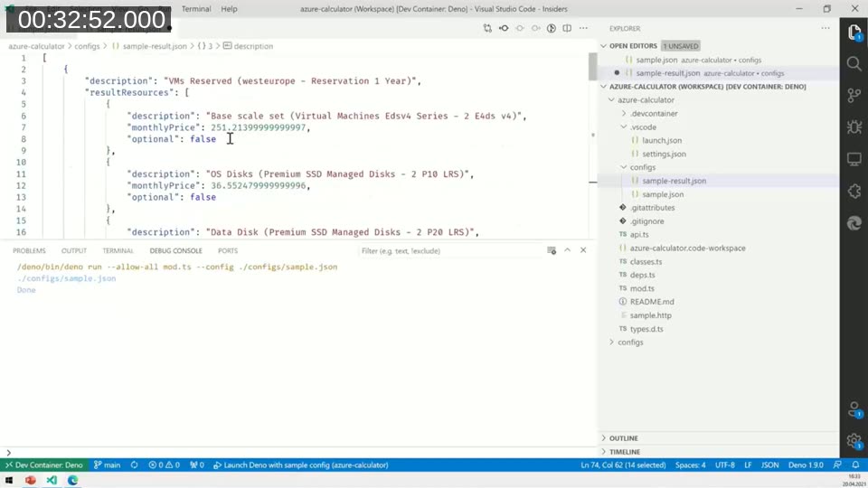Viewport: 868px width, 488px height.
Task: Open errors and warnings count in status bar
Action: tap(164, 465)
